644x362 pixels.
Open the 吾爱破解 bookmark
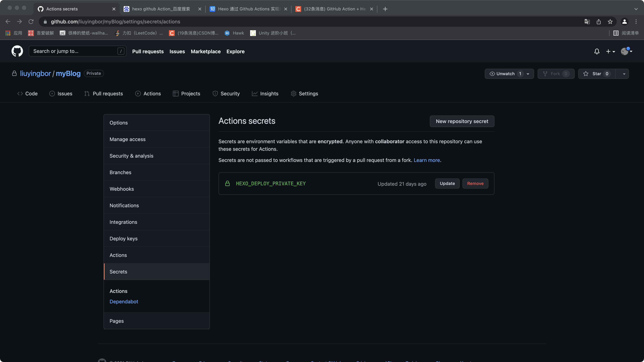pos(41,33)
